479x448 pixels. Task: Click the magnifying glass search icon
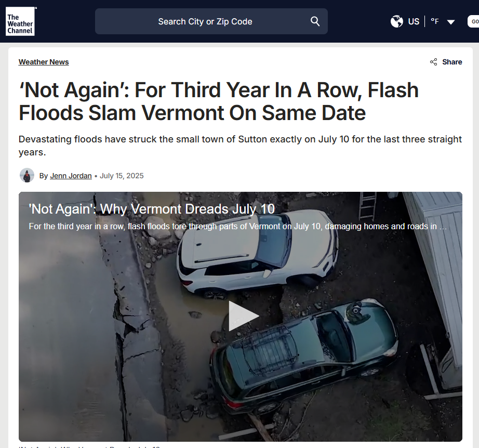(315, 21)
